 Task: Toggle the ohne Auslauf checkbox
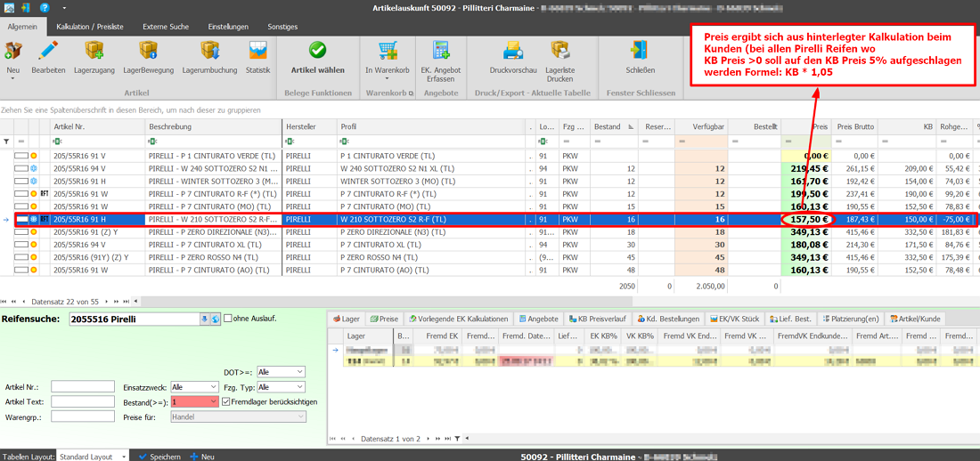coord(227,318)
